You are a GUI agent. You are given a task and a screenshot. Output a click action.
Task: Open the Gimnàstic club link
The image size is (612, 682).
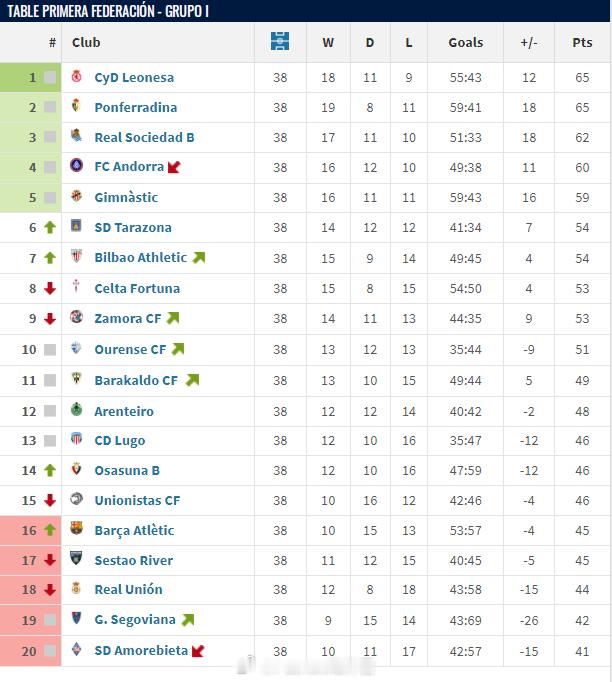[x=126, y=197]
